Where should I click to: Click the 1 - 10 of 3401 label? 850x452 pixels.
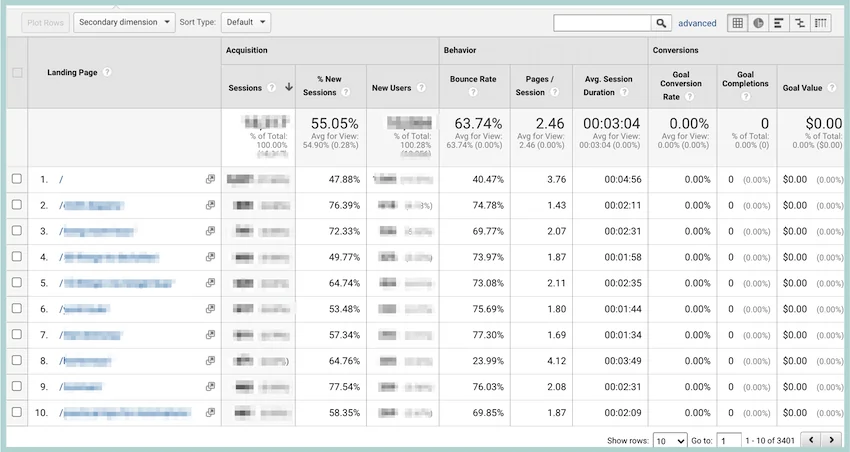[770, 441]
